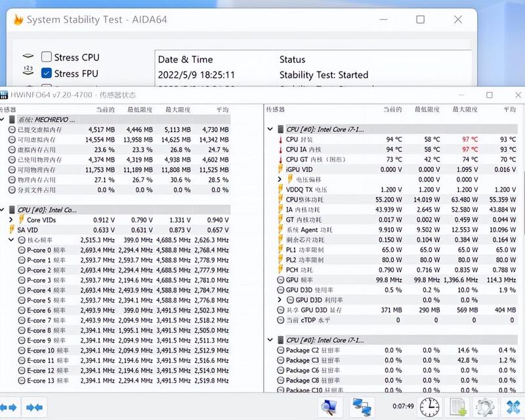Select the Stability Test: Started log entry
This screenshot has width=525, height=420.
coord(324,75)
